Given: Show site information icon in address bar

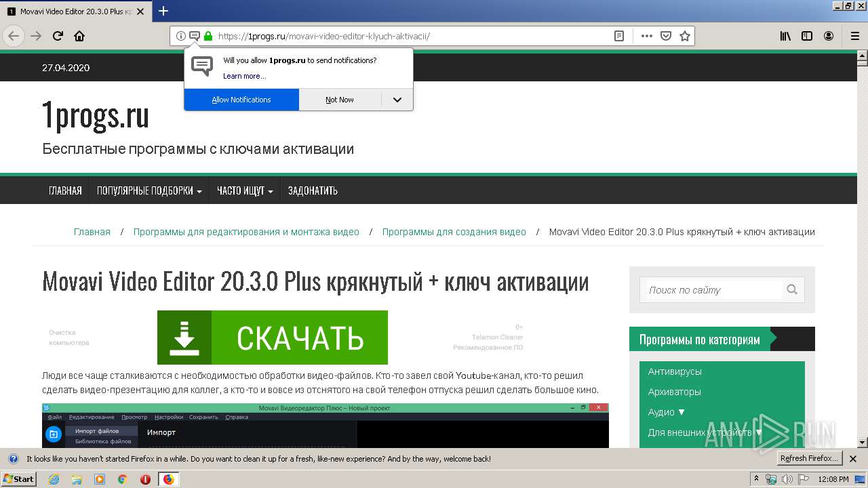Looking at the screenshot, I should [180, 36].
